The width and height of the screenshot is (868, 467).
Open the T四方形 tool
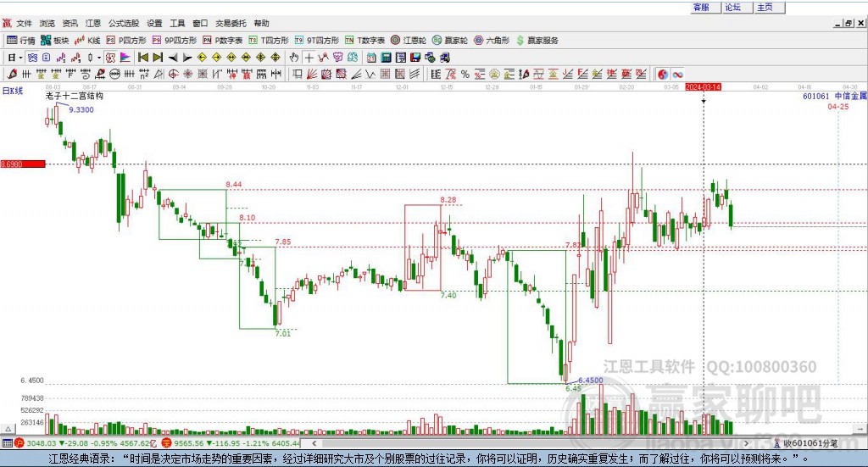point(269,41)
